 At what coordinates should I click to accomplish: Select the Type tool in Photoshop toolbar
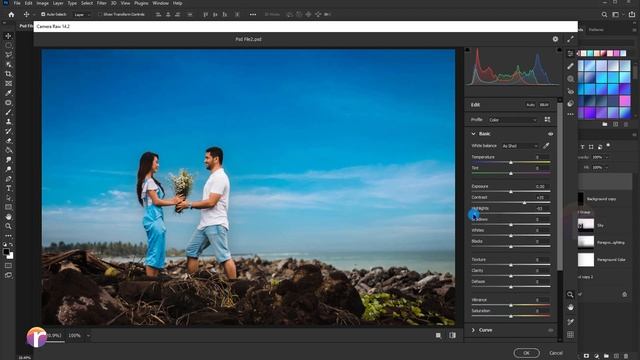(8, 188)
